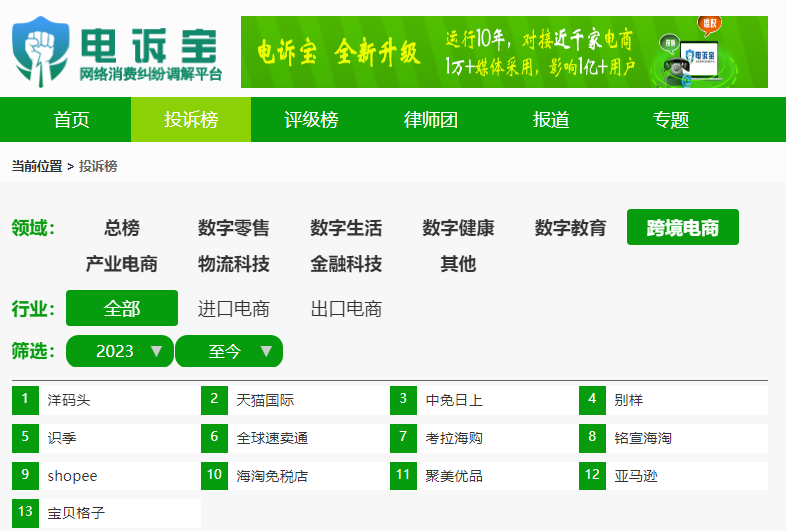
Task: Switch to the 报道 nav tab
Action: [x=550, y=120]
